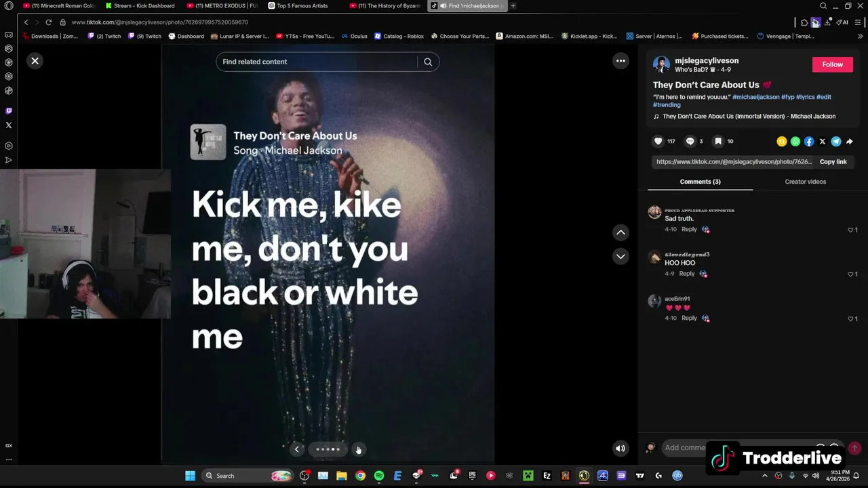Like aceErin91's hearts comment

[x=850, y=319]
